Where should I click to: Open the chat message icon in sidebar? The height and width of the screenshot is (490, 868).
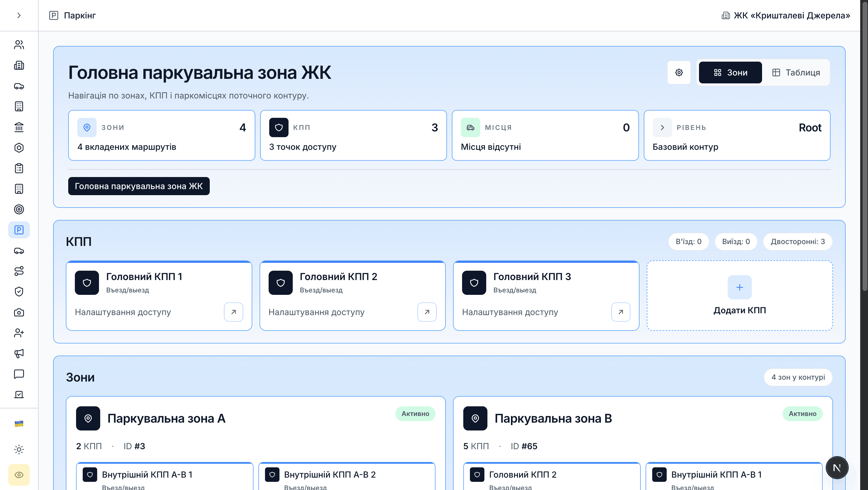tap(19, 374)
